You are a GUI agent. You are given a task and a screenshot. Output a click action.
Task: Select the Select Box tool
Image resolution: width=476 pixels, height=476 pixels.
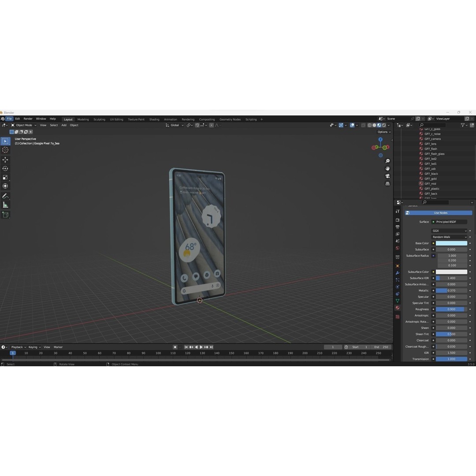click(x=5, y=141)
